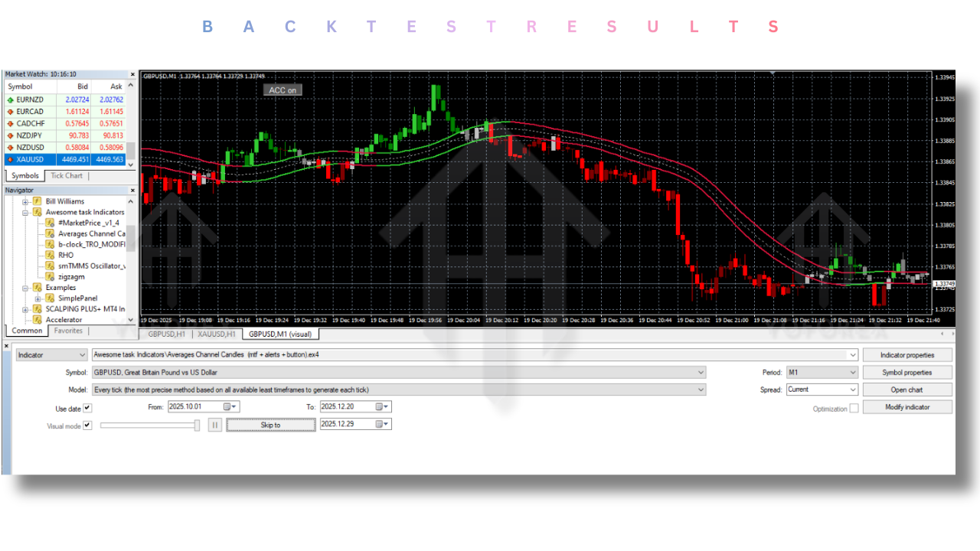Click the Indicator properties button
980x551 pixels.
pos(906,354)
